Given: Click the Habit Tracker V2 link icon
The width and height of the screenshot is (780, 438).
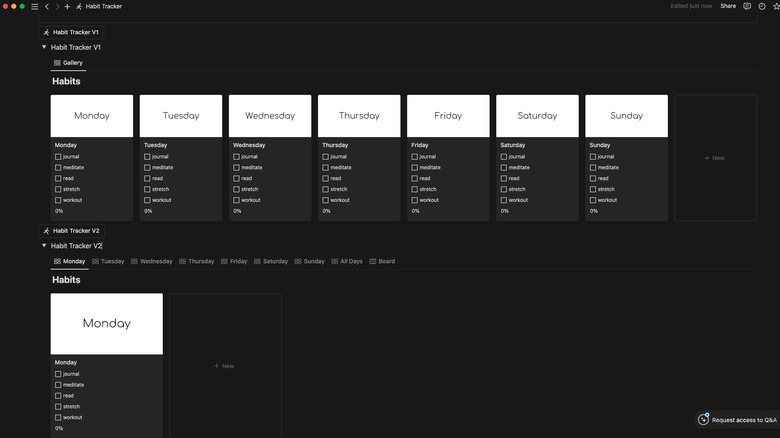Looking at the screenshot, I should click(46, 231).
